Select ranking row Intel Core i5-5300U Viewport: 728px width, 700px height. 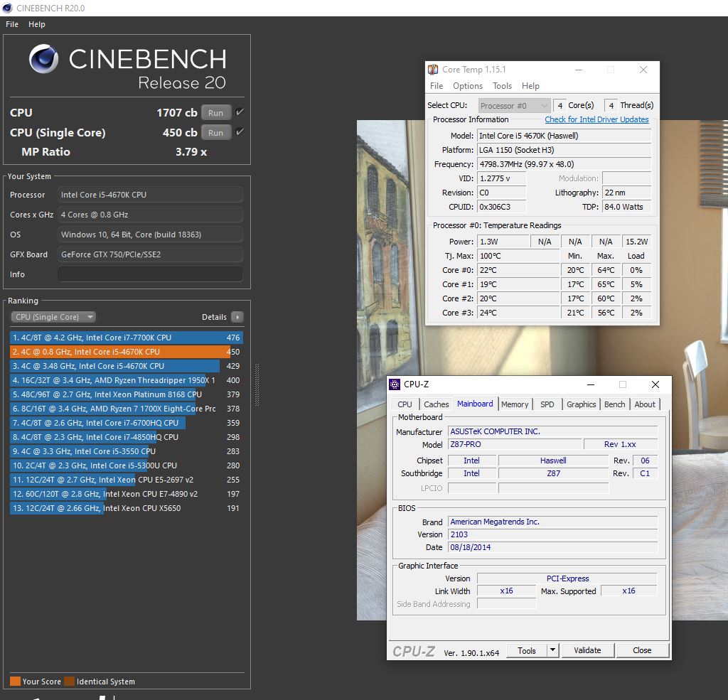(127, 465)
